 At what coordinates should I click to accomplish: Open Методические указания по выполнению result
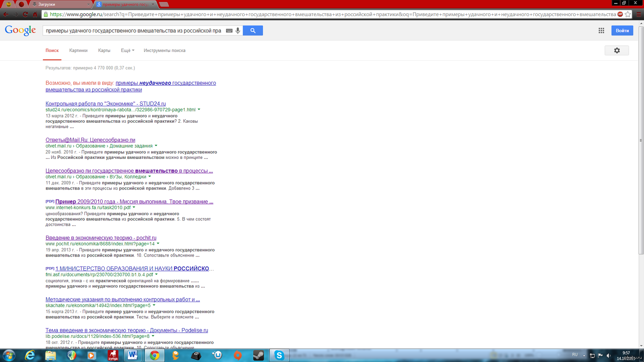[122, 299]
